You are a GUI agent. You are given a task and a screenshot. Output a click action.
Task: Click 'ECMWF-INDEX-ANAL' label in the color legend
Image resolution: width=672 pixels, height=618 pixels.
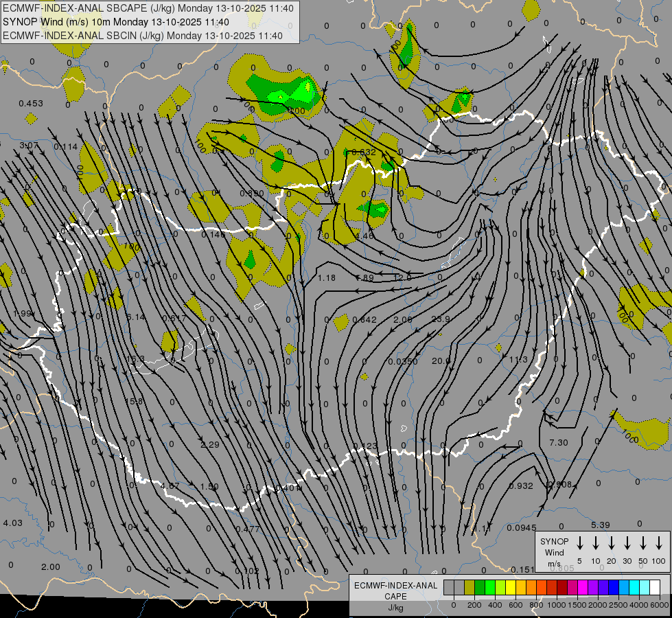pyautogui.click(x=395, y=586)
